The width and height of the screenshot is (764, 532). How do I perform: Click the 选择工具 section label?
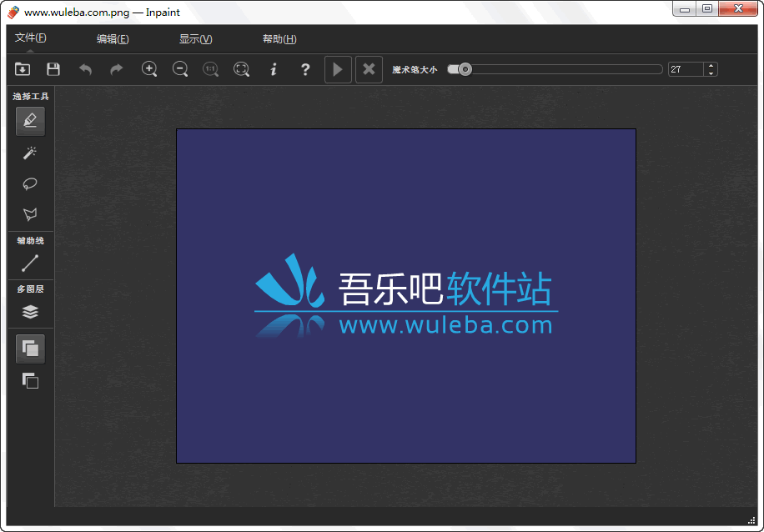tap(31, 97)
